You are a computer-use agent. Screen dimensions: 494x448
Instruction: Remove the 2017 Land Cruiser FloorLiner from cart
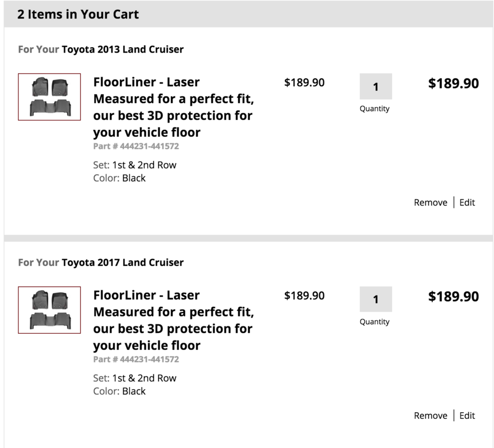click(430, 416)
